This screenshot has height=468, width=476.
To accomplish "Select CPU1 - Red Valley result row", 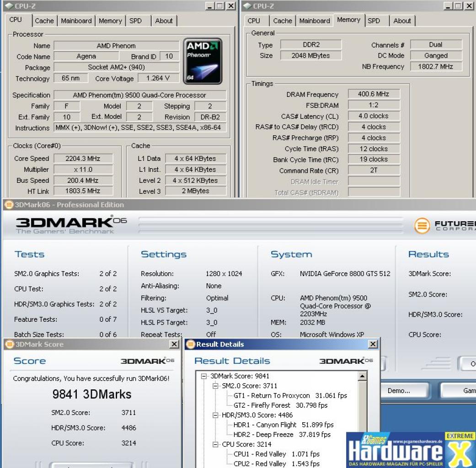I will (277, 454).
